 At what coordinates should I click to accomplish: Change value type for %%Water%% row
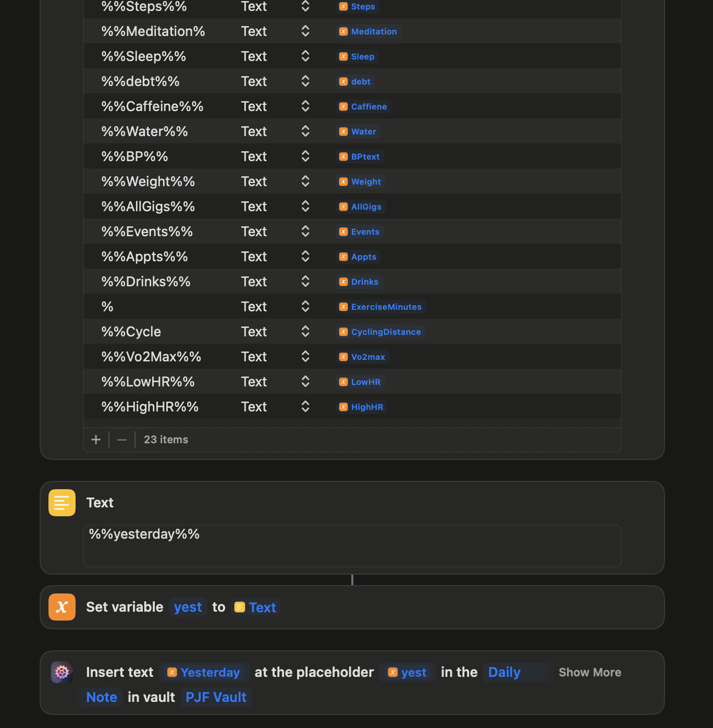[x=305, y=131]
